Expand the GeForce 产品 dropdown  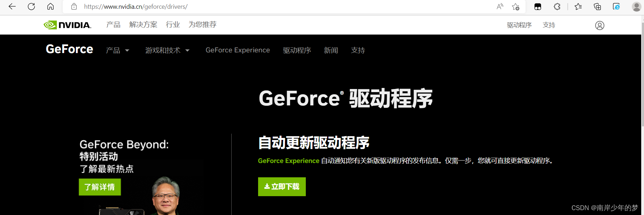(x=118, y=50)
